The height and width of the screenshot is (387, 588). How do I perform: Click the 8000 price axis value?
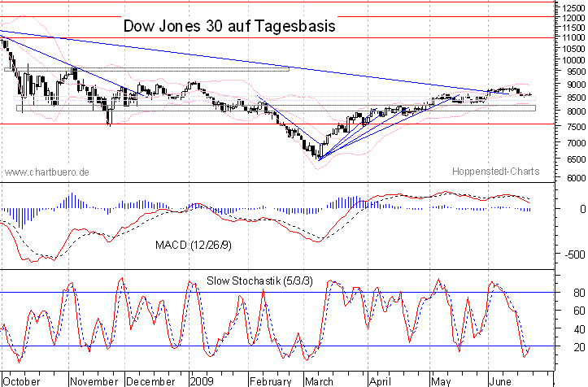(576, 111)
